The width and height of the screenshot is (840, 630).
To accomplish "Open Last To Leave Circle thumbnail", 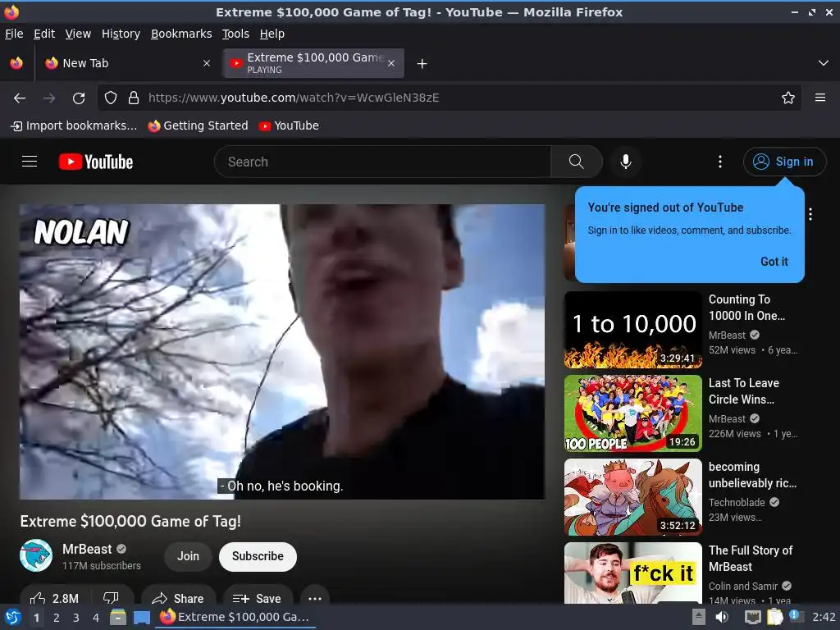I will coord(632,413).
